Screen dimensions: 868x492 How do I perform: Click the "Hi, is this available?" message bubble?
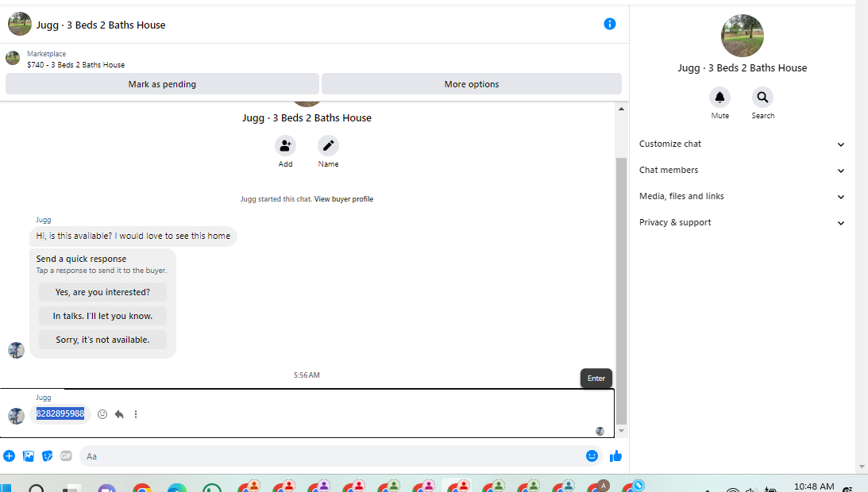point(133,236)
